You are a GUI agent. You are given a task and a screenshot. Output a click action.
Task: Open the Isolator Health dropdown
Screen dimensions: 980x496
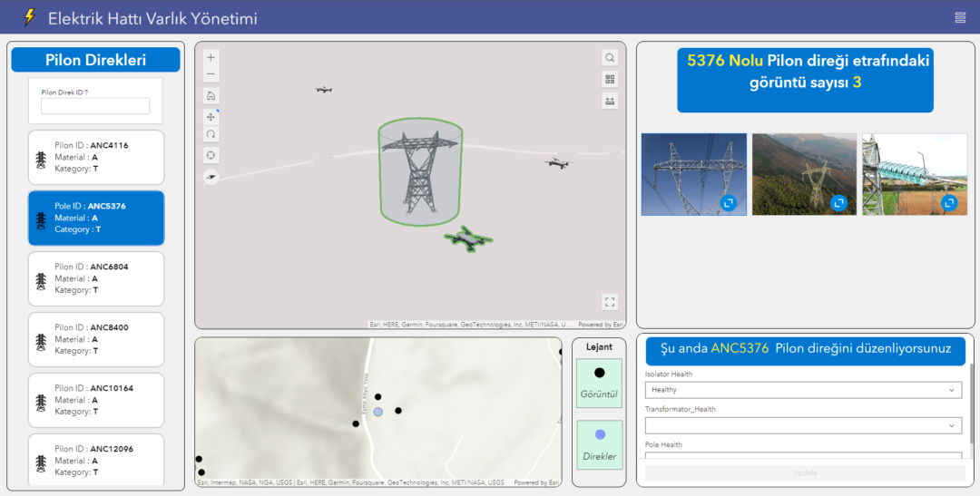click(803, 390)
